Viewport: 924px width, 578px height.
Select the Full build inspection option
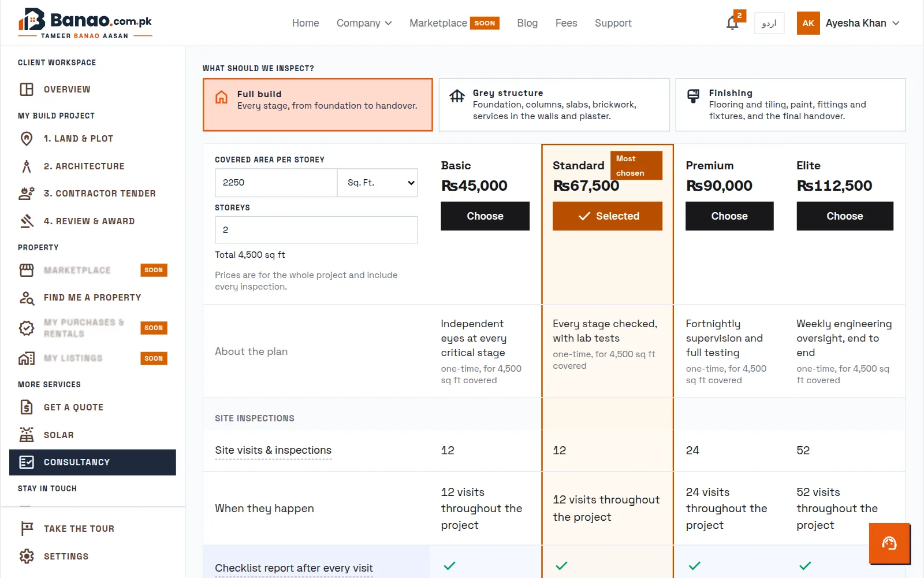(x=318, y=105)
